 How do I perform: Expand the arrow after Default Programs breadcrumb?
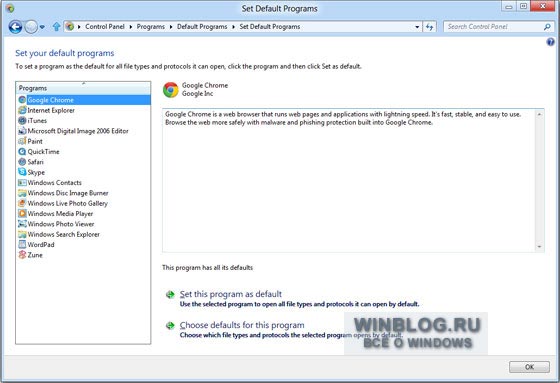pos(233,27)
